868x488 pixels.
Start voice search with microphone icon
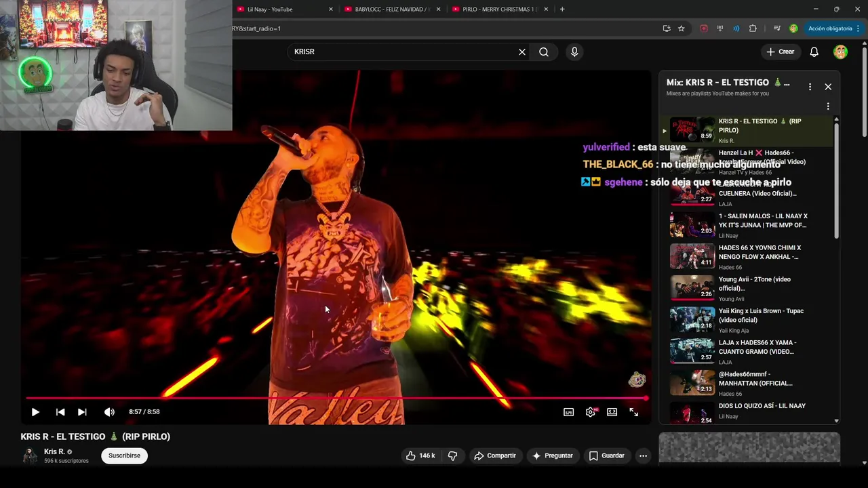574,52
